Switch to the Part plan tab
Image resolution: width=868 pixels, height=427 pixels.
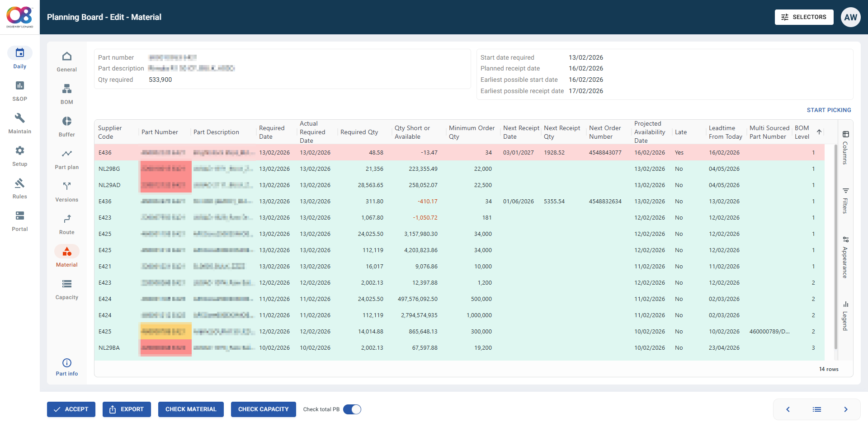pos(67,159)
